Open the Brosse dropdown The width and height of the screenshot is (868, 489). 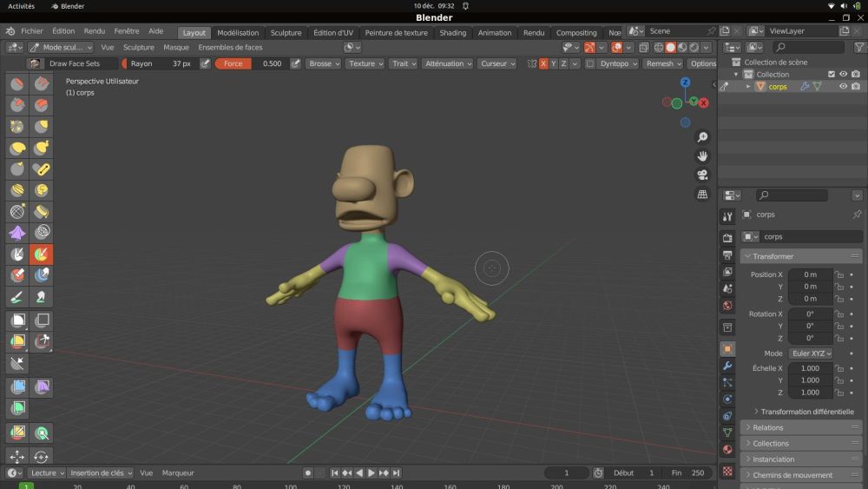(x=324, y=63)
